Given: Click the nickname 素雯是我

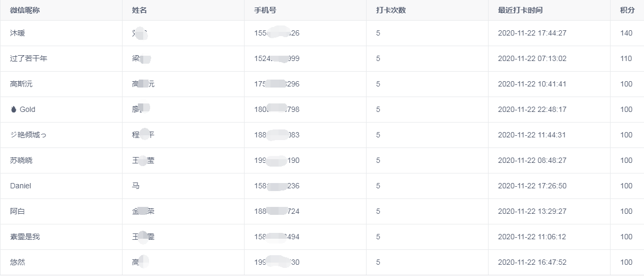Looking at the screenshot, I should point(25,237).
